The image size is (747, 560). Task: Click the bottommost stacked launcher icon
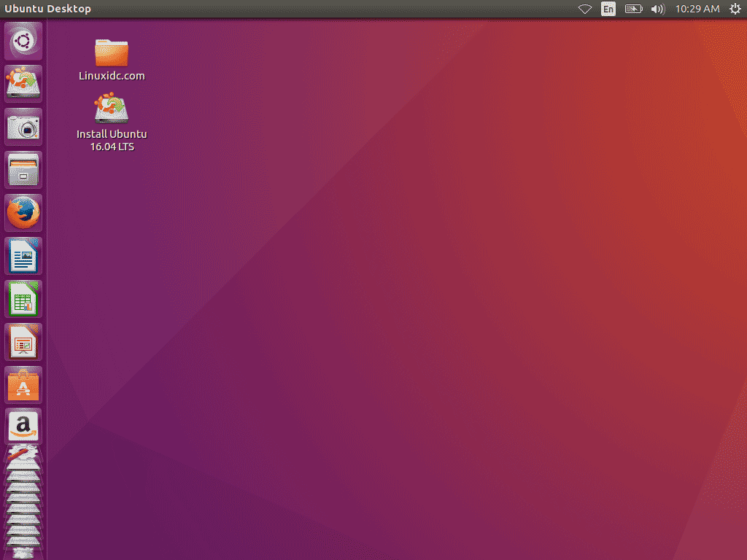coord(23,551)
